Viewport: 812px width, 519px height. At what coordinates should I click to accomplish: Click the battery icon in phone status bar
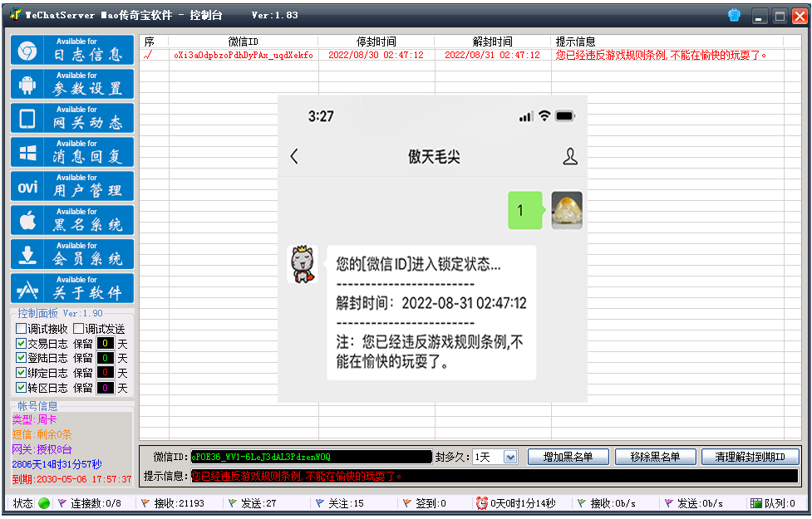[565, 116]
